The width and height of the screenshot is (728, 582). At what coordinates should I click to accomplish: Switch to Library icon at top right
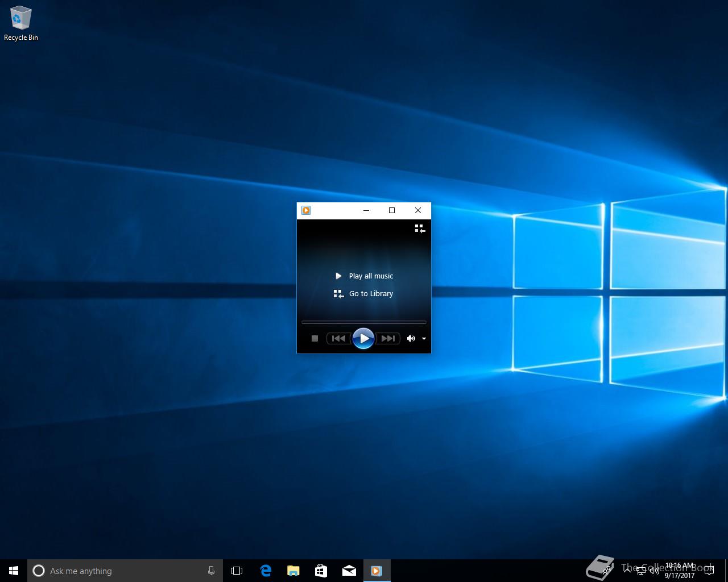click(420, 228)
